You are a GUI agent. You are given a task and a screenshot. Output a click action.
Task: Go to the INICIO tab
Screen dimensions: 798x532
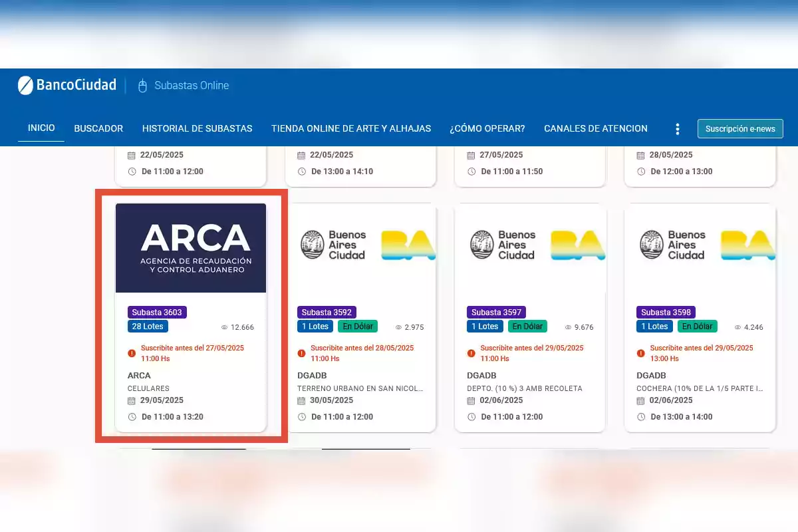(x=41, y=128)
